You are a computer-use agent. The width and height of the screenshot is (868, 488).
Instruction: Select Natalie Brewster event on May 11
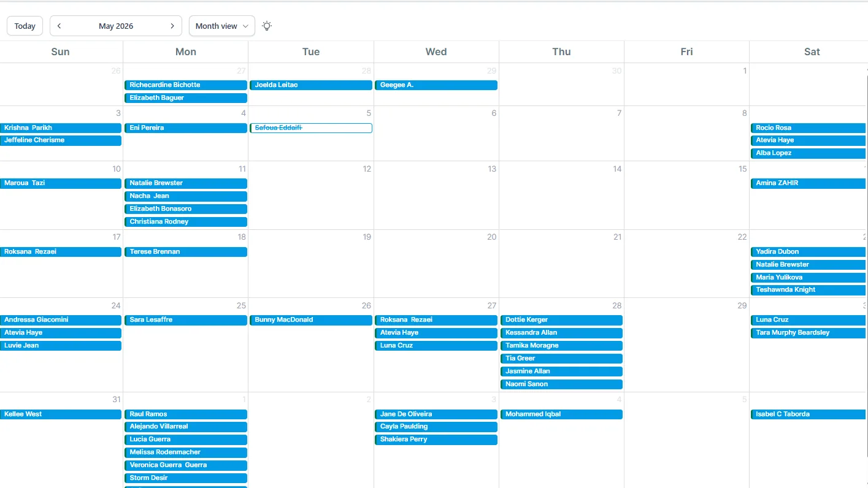186,183
